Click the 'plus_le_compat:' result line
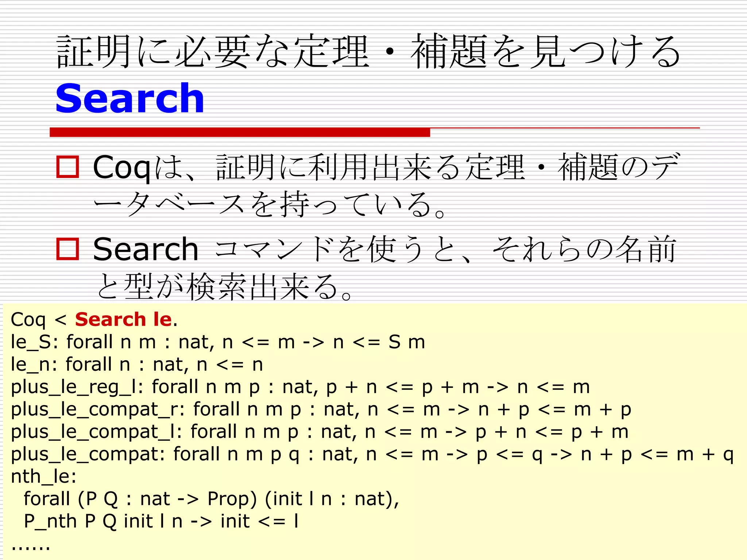Viewport: 747px width, 560px height. (x=372, y=454)
